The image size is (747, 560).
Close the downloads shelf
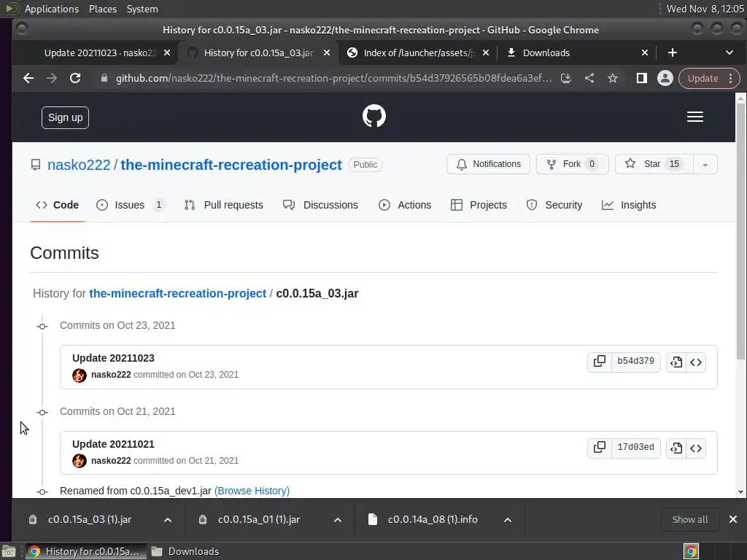click(733, 519)
